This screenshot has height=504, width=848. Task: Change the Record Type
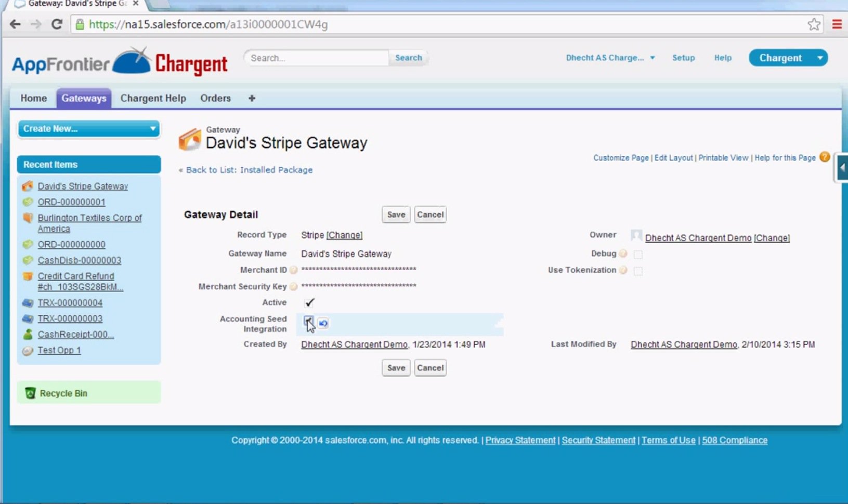[344, 235]
